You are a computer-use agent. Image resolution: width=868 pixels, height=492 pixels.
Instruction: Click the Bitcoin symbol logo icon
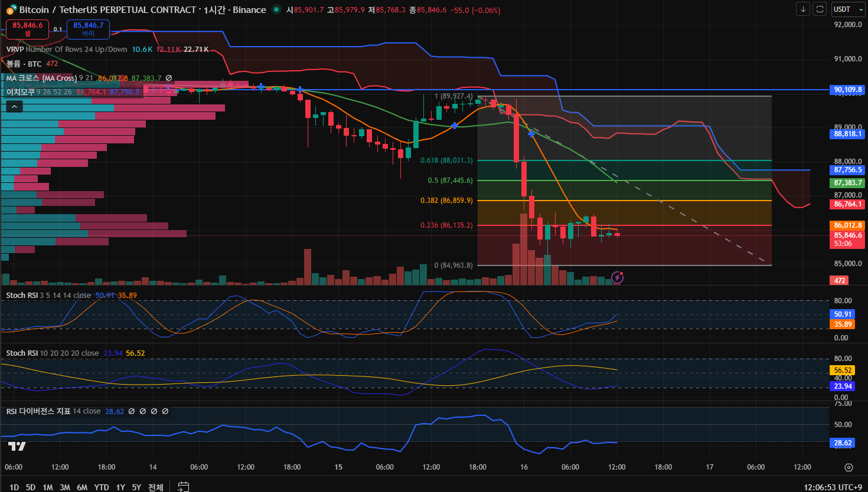pyautogui.click(x=11, y=10)
